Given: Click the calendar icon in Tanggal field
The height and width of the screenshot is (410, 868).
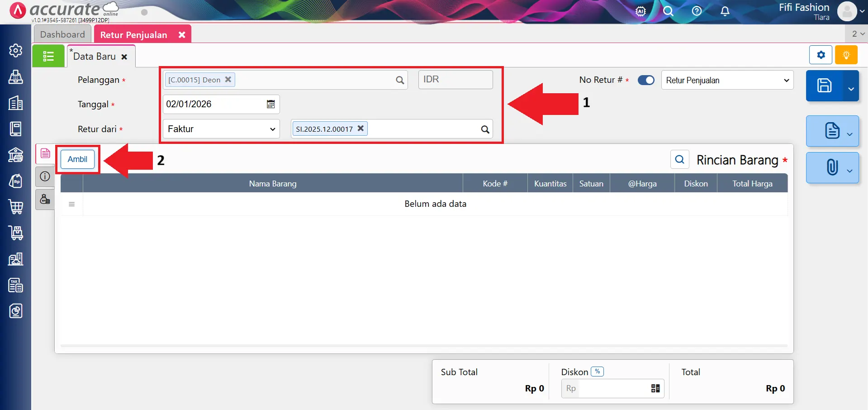Looking at the screenshot, I should tap(270, 105).
